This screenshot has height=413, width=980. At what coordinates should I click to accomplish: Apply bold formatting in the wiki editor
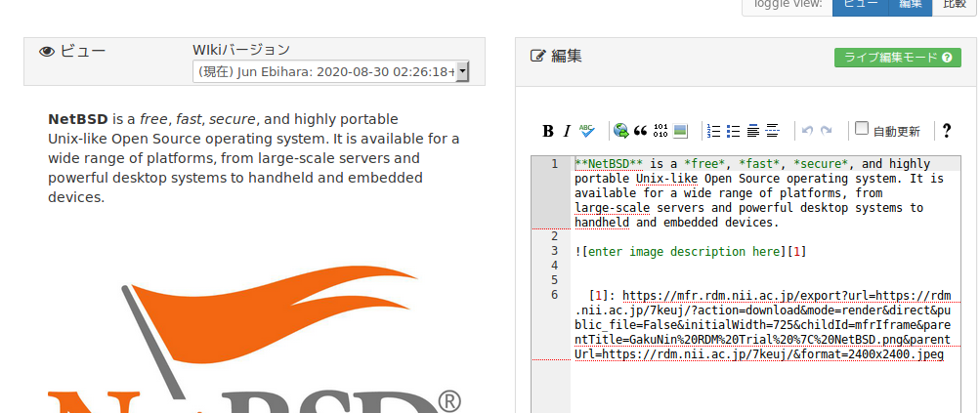(x=548, y=131)
